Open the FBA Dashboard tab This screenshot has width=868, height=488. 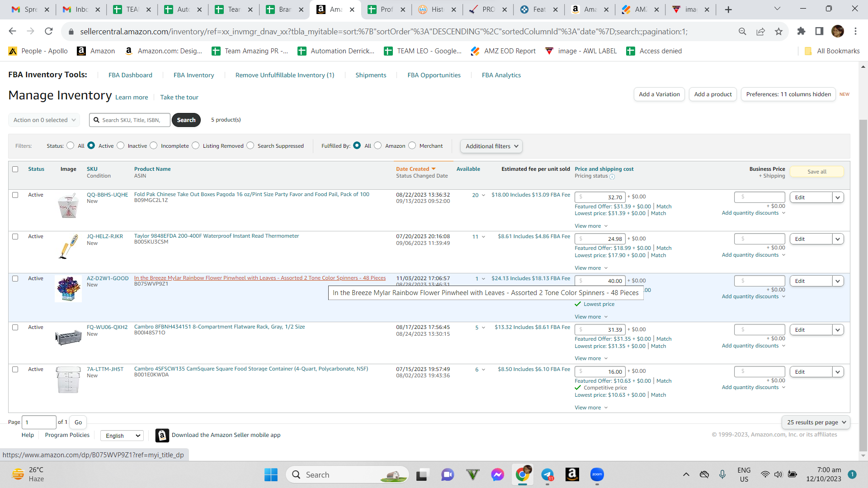point(130,75)
